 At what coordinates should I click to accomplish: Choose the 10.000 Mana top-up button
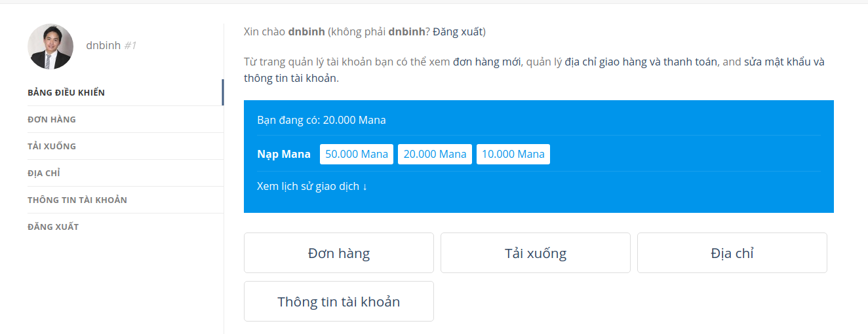coord(513,154)
